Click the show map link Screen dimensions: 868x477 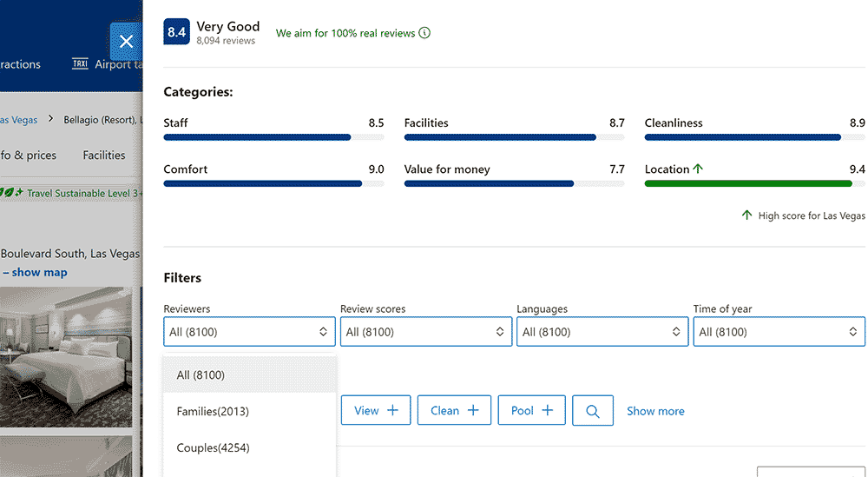point(39,272)
